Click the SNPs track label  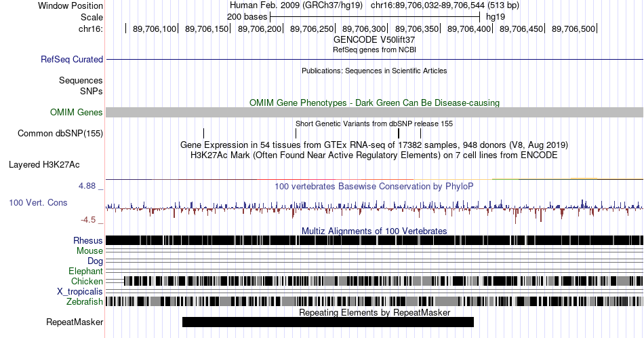point(92,91)
